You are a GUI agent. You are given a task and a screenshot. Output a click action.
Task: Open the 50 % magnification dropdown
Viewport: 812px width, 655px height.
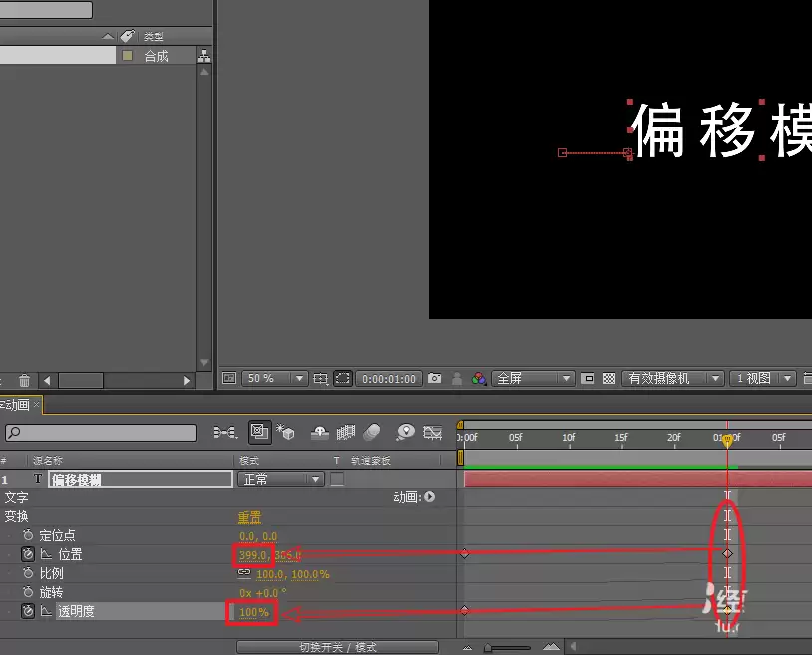pos(274,378)
